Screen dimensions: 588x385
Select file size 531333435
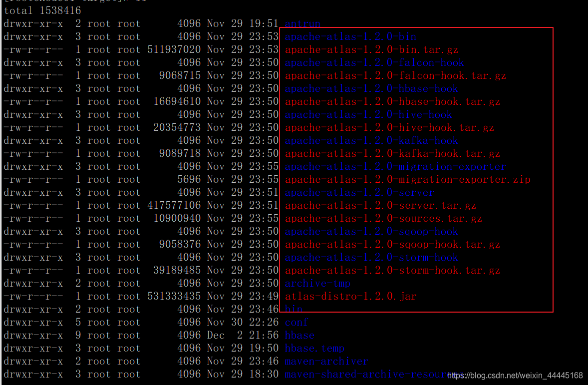174,297
